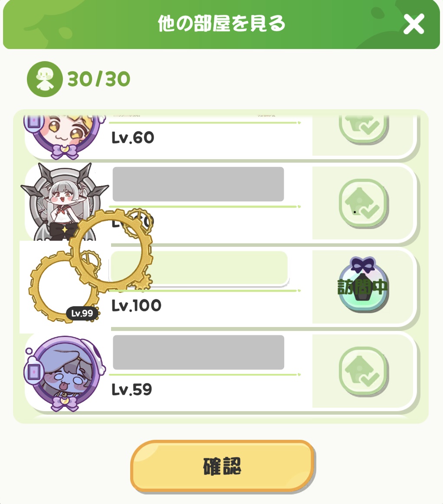The height and width of the screenshot is (504, 443).
Task: Select the light green name field above Lv.100
Action: [x=199, y=268]
